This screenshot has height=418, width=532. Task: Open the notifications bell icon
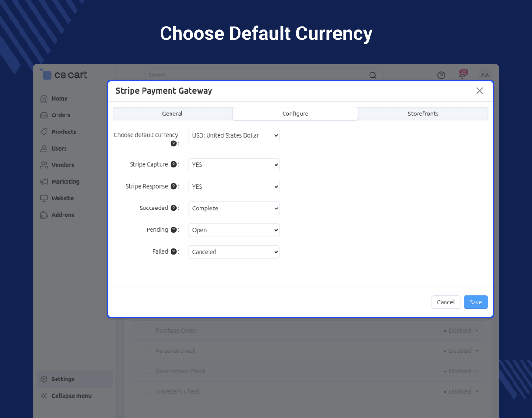(462, 75)
